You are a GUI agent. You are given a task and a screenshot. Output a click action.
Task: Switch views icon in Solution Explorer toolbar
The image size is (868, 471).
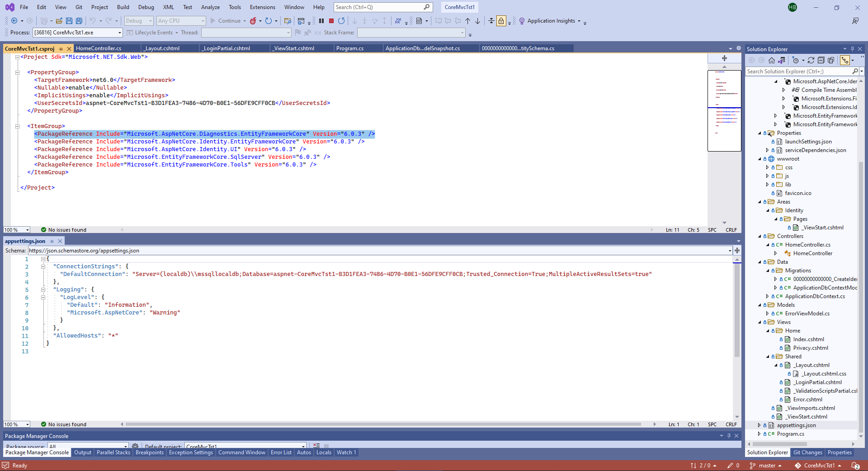pyautogui.click(x=782, y=60)
